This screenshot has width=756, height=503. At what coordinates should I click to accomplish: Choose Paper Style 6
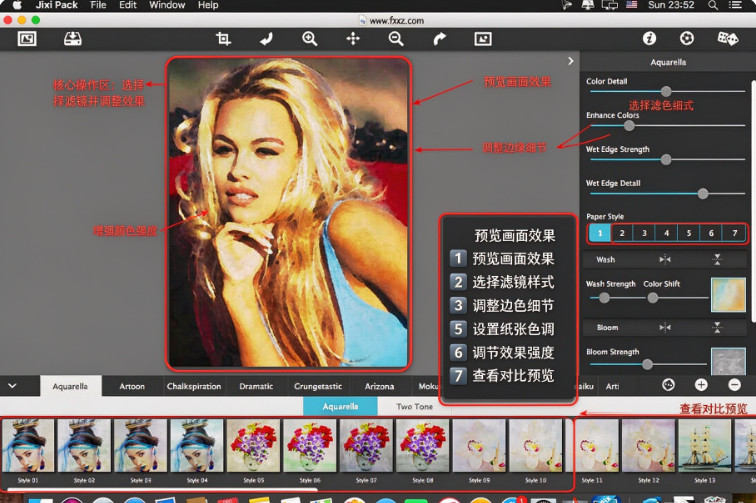coord(711,233)
